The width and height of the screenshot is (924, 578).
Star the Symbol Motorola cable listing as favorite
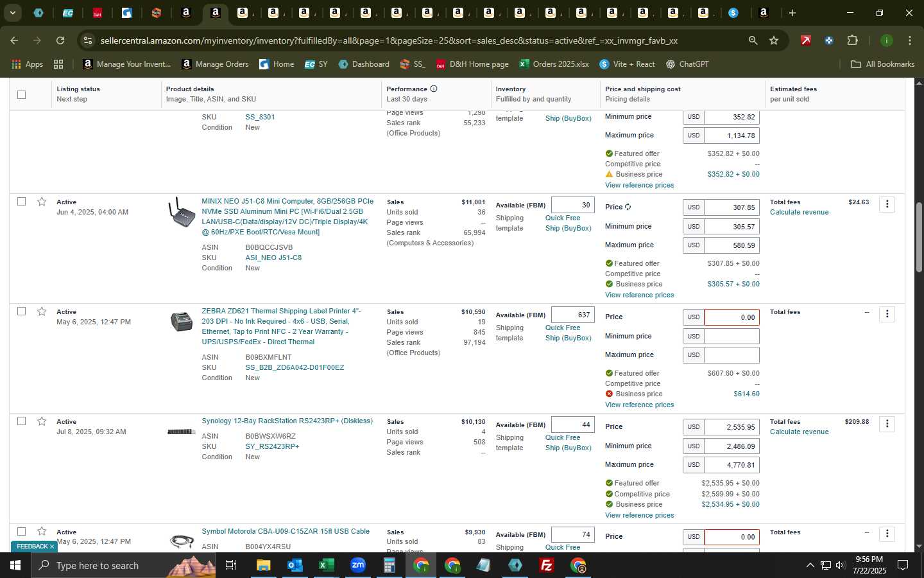(42, 531)
